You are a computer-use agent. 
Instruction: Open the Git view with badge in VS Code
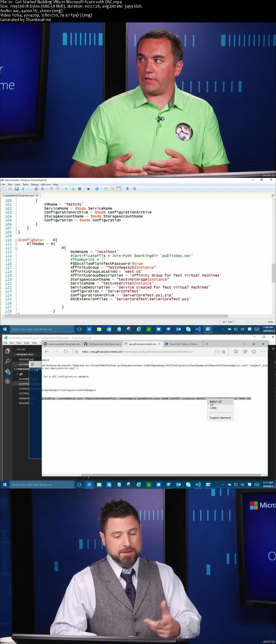tap(8, 372)
